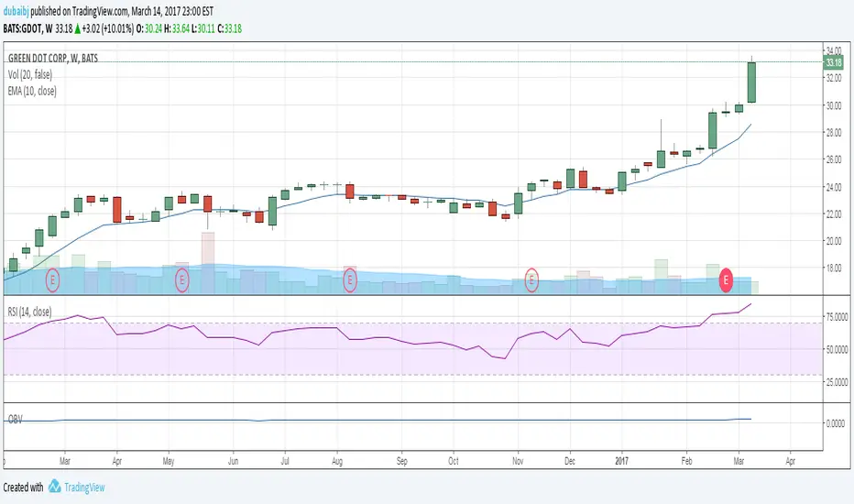The image size is (854, 504).
Task: Click the 33.18 current price tag
Action: tap(834, 62)
